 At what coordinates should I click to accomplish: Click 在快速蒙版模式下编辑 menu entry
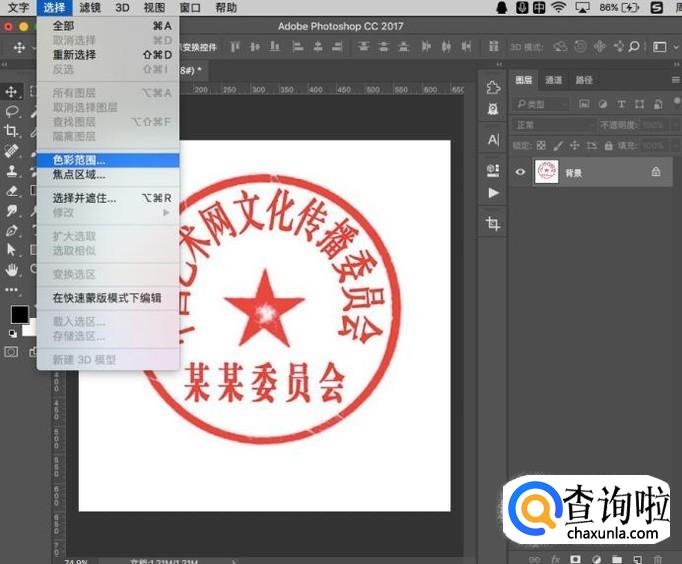[106, 297]
